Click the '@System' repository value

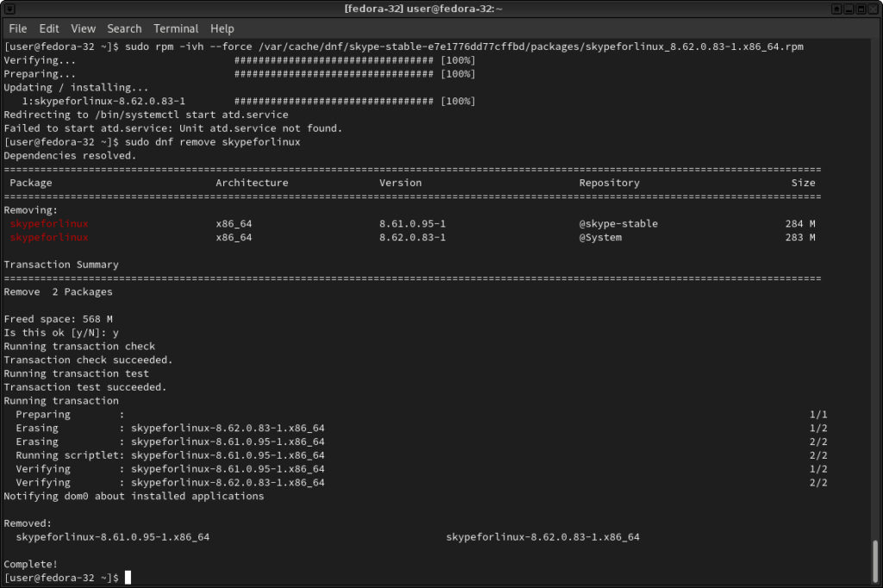coord(600,237)
